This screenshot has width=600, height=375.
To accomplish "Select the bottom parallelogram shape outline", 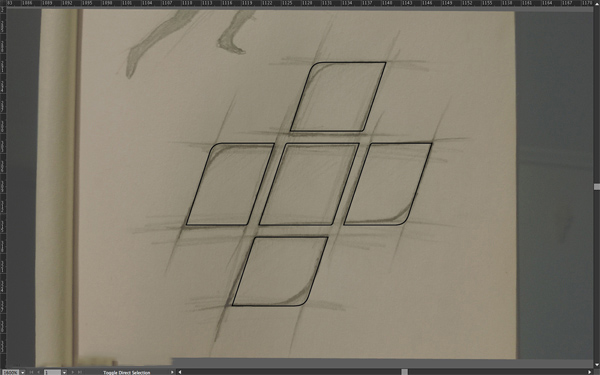I will click(x=280, y=271).
